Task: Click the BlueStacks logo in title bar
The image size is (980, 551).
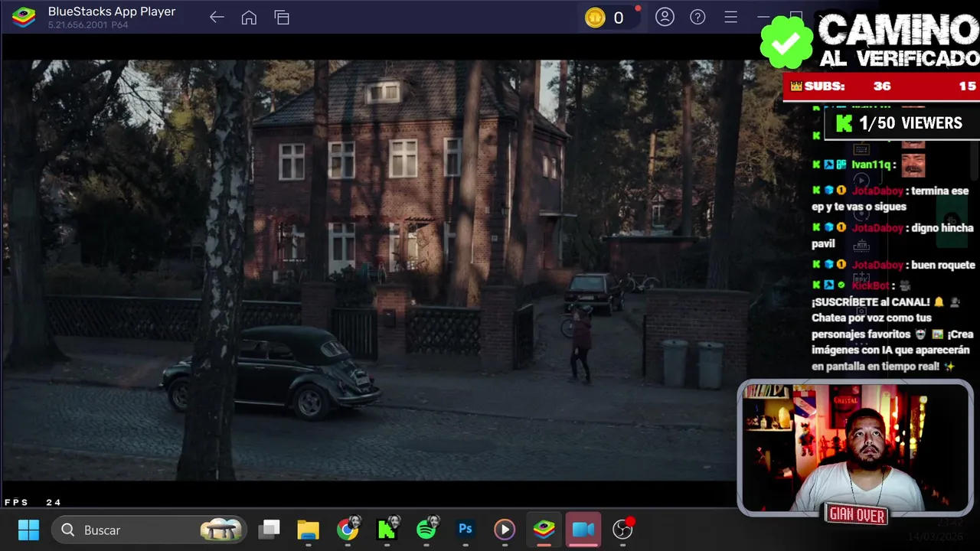Action: click(x=24, y=17)
